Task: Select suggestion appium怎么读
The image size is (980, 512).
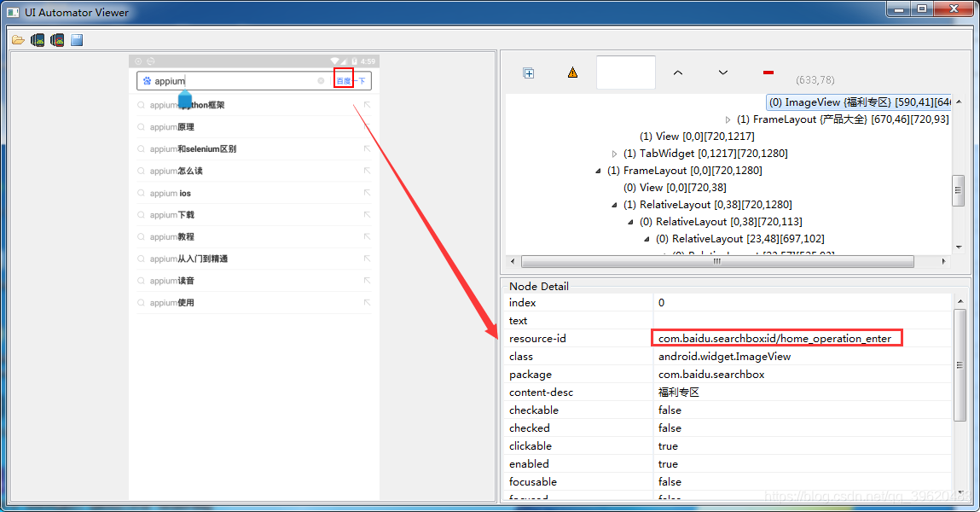Action: [x=176, y=171]
